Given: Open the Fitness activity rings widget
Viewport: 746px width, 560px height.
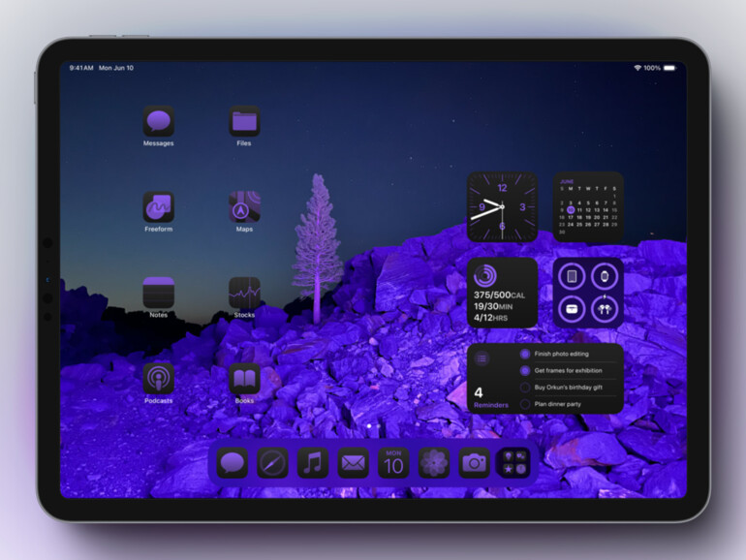Looking at the screenshot, I should [x=503, y=293].
